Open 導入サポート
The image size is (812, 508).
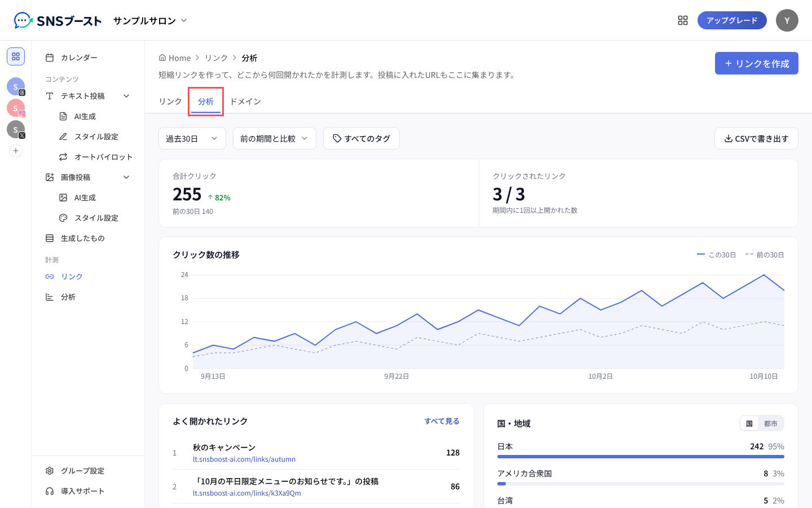pyautogui.click(x=88, y=491)
